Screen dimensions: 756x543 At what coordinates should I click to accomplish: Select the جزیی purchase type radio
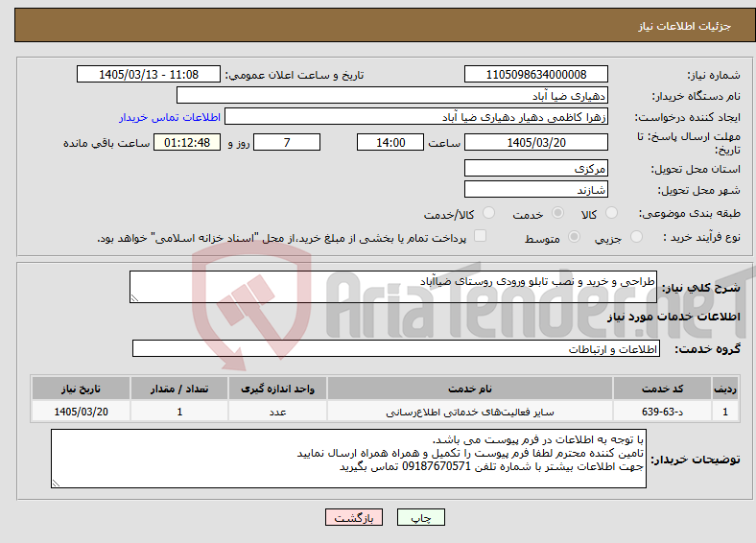[636, 236]
